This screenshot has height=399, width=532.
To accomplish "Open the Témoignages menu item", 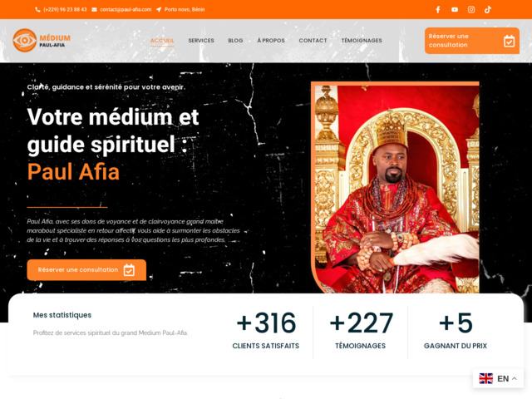I will point(362,41).
